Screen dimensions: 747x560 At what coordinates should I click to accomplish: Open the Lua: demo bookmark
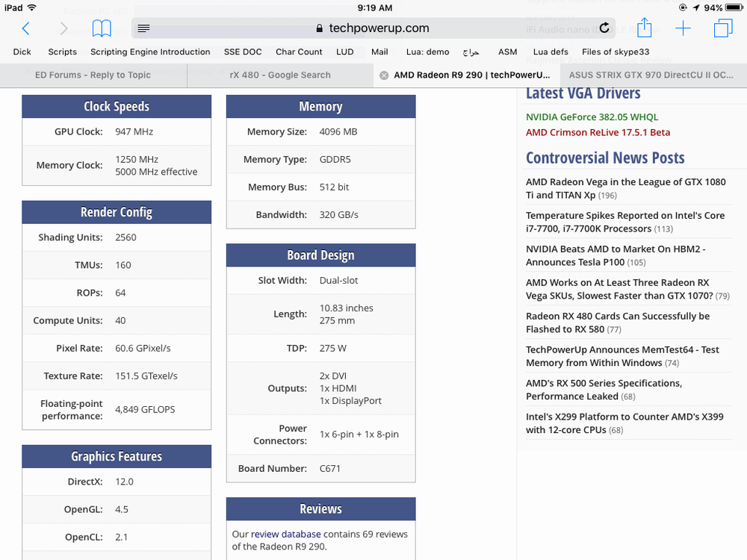pos(428,52)
